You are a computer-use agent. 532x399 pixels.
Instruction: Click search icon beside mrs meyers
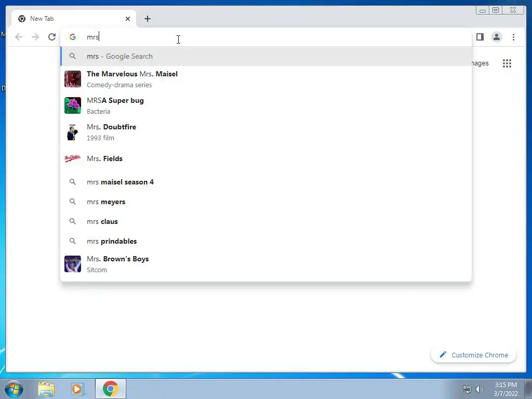[x=73, y=202]
